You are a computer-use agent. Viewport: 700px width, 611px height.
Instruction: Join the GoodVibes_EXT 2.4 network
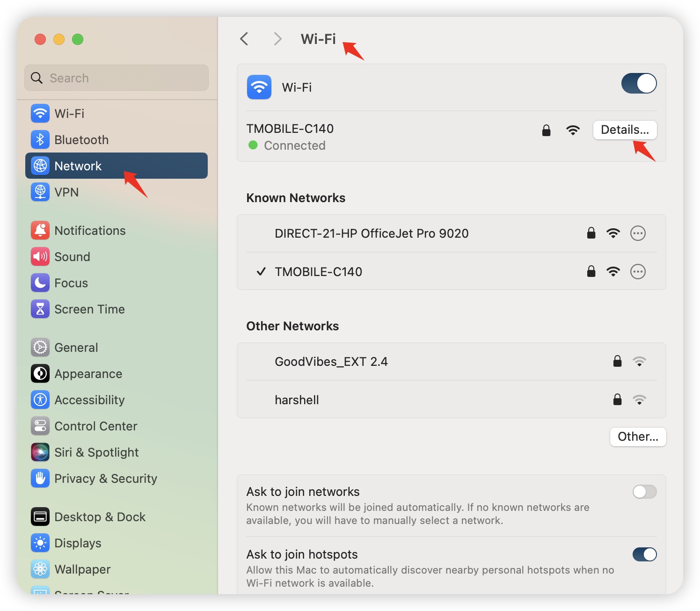coord(451,361)
